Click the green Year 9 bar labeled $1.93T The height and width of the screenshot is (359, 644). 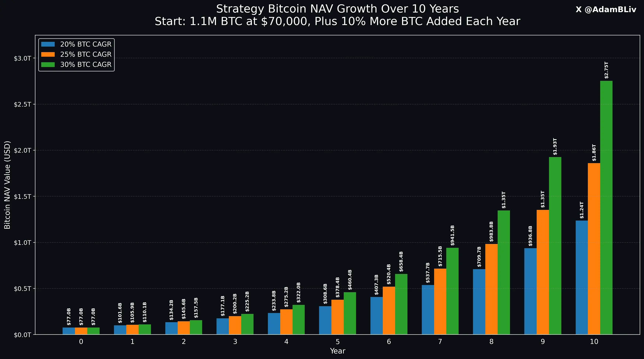click(x=555, y=246)
